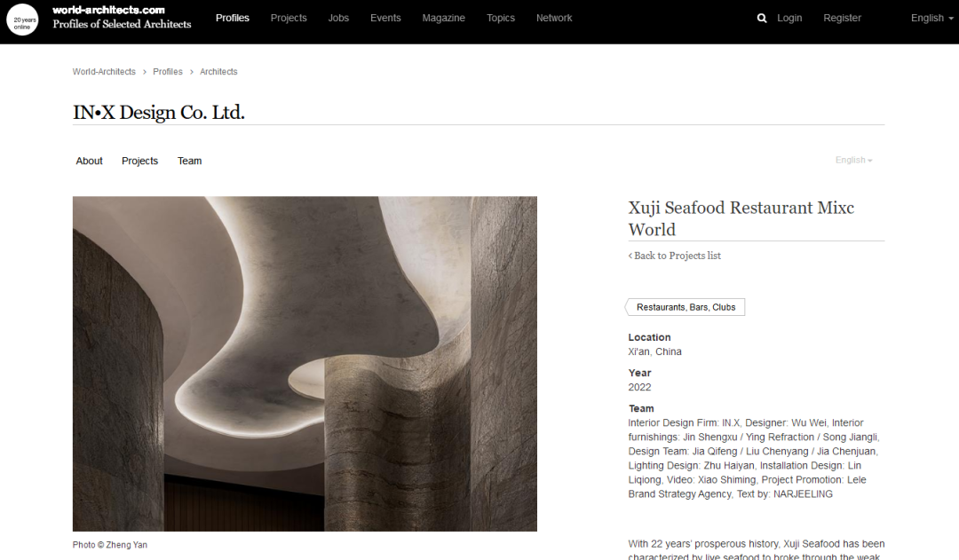Image resolution: width=959 pixels, height=560 pixels.
Task: Click the search magnifier icon
Action: coord(761,18)
